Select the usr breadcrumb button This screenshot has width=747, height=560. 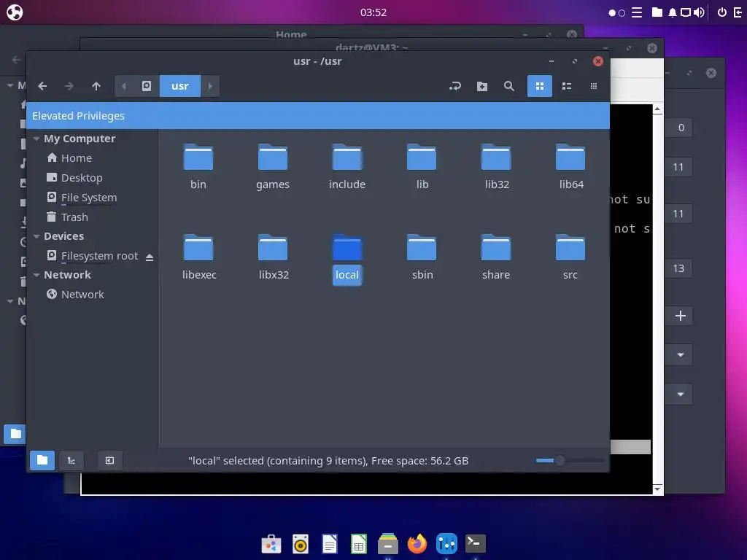[x=180, y=86]
